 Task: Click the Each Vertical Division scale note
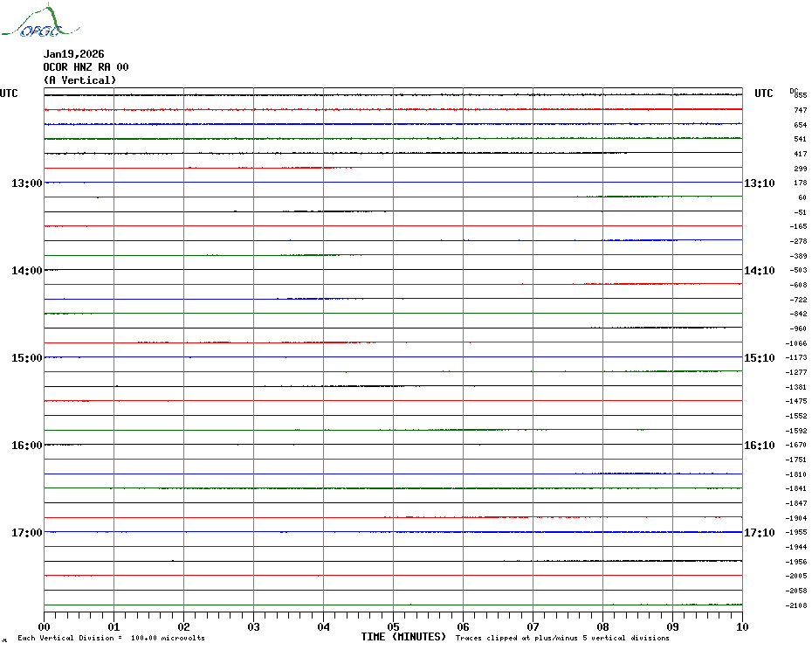(111, 638)
